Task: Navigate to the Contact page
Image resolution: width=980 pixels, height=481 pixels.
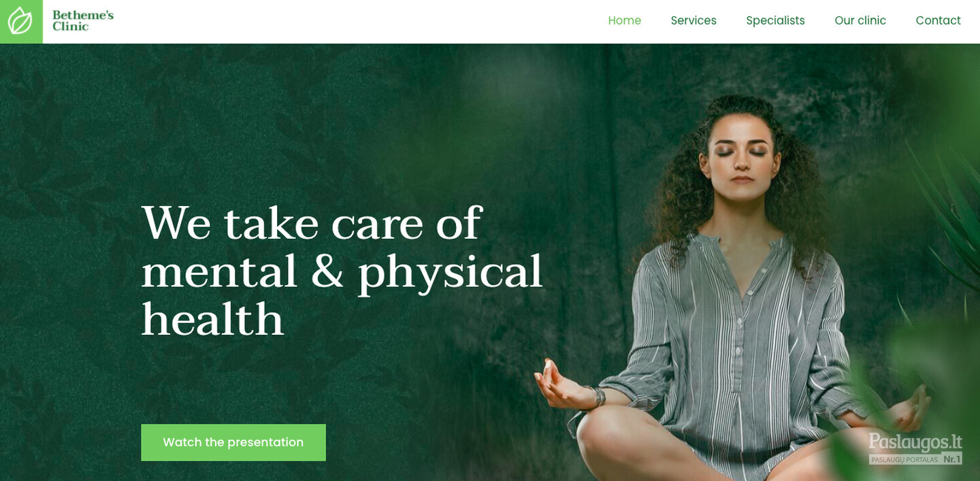Action: 938,20
